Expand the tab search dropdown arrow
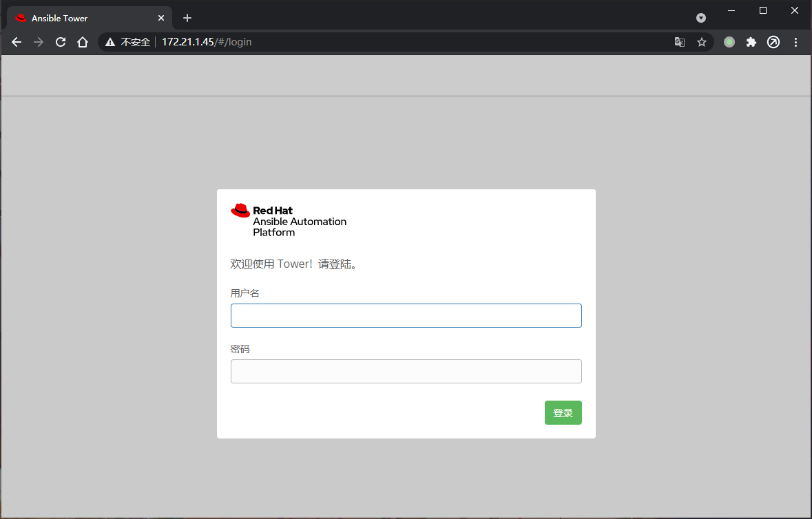Image resolution: width=812 pixels, height=519 pixels. pyautogui.click(x=701, y=18)
